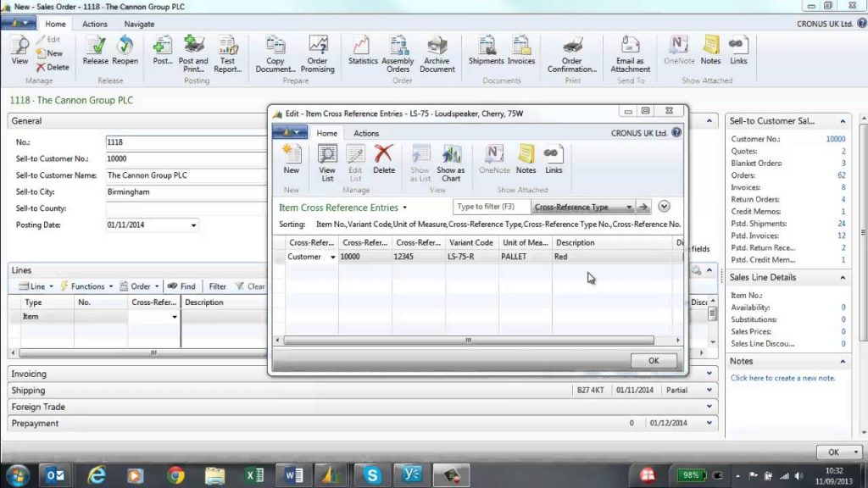Switch to main Actions tab
The width and height of the screenshot is (868, 488).
95,24
